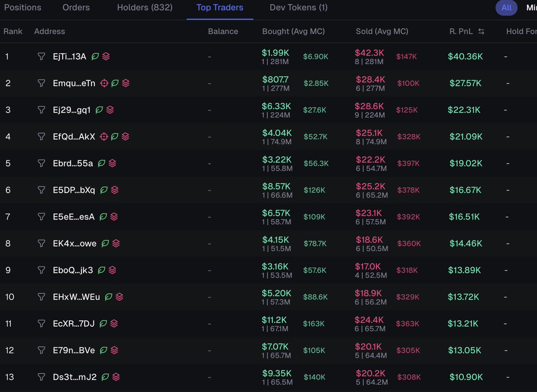Filter by address EK4x...owe funnel icon
The width and height of the screenshot is (537, 392).
pyautogui.click(x=42, y=244)
